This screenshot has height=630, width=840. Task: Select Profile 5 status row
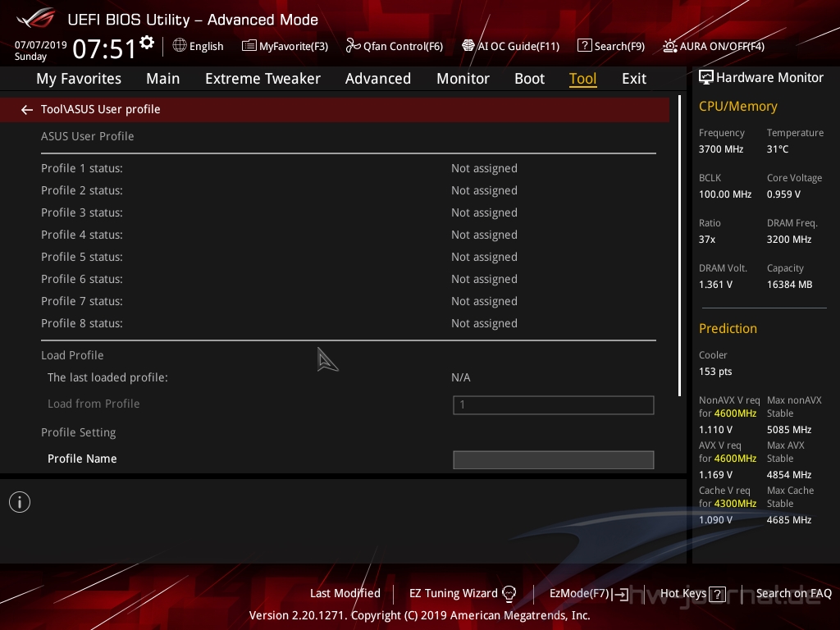pyautogui.click(x=348, y=257)
